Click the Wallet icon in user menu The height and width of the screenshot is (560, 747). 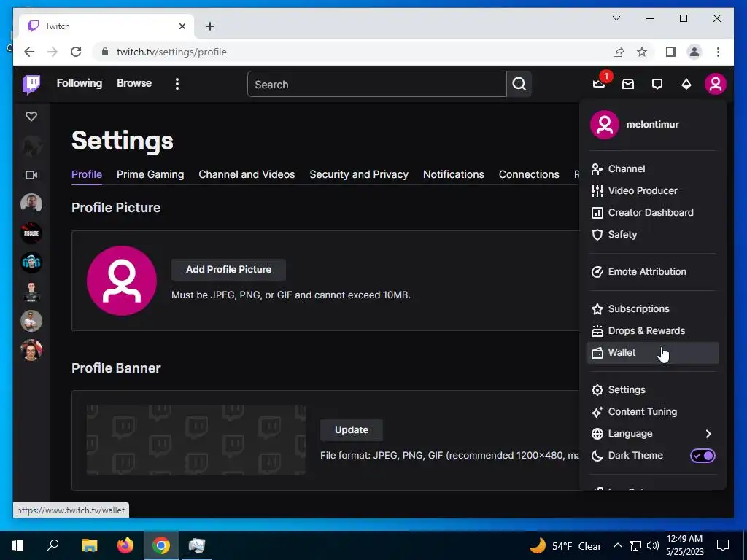(x=597, y=353)
